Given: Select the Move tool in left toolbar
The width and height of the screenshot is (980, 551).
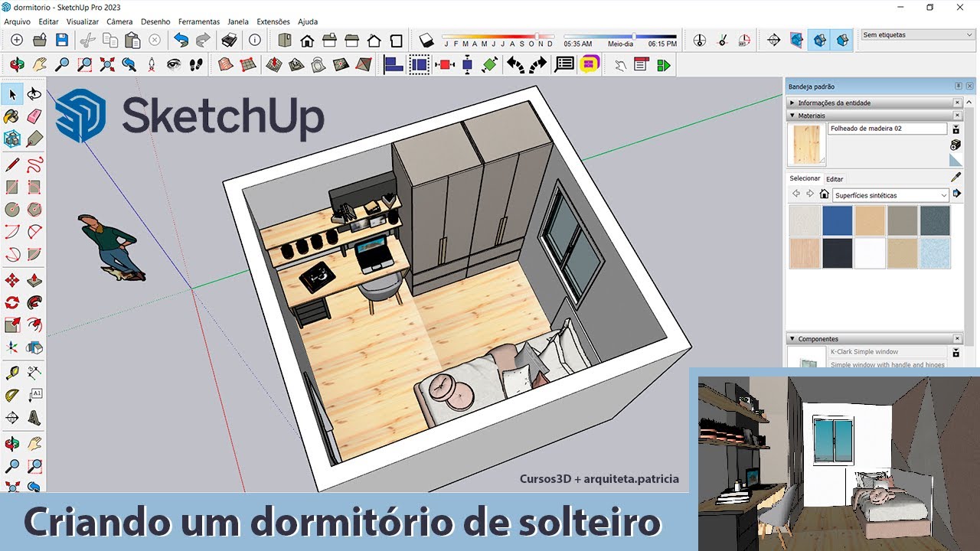Looking at the screenshot, I should (x=11, y=280).
